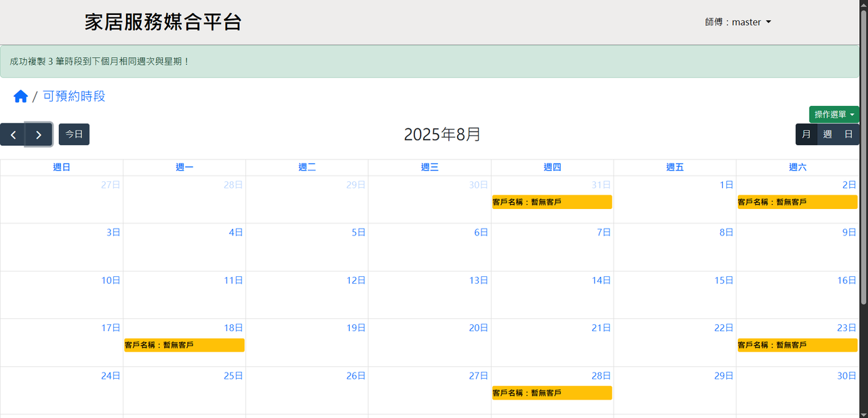Open the 可預約時段 breadcrumb link
Image resolution: width=868 pixels, height=418 pixels.
coord(74,96)
